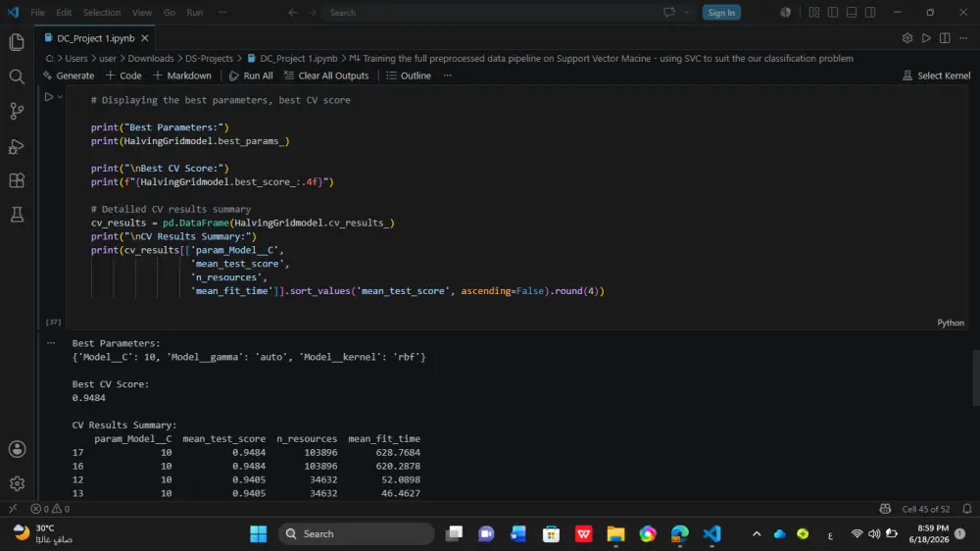Open the Manage gear in activity bar
The width and height of the screenshot is (980, 551).
coord(17,483)
